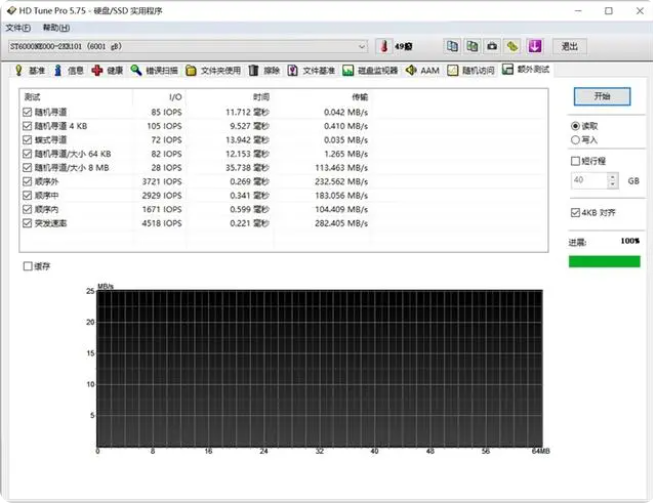Image resolution: width=653 pixels, height=503 pixels.
Task: Click the green 100% progress bar
Action: click(604, 261)
